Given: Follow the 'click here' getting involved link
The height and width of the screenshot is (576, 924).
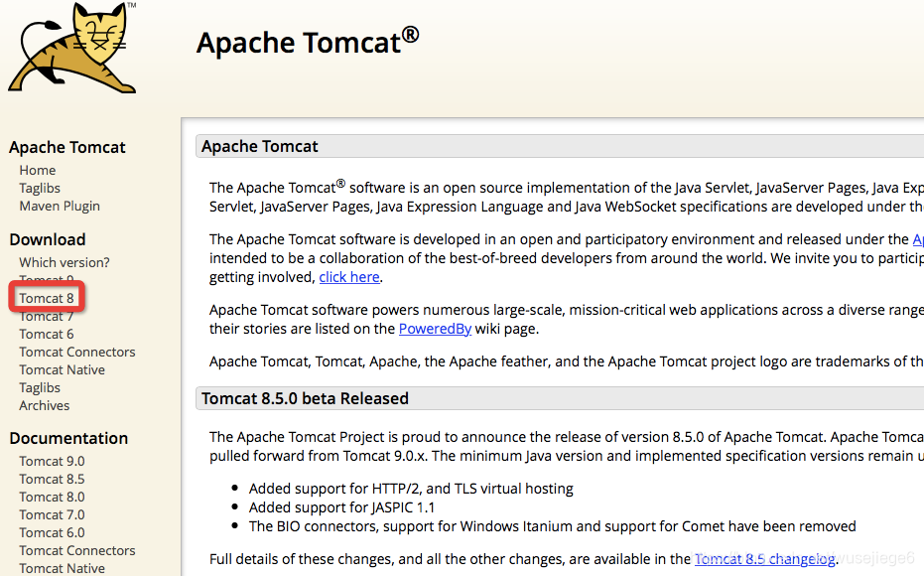Looking at the screenshot, I should [x=349, y=277].
